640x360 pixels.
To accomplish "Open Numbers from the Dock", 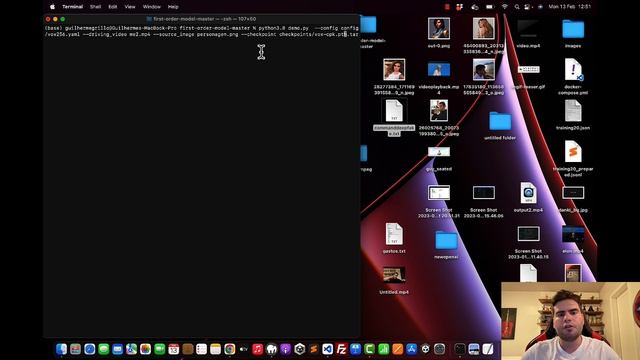I will click(x=384, y=349).
